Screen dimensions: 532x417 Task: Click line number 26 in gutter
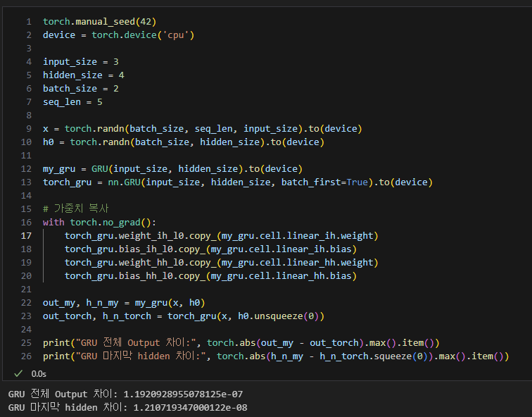(x=26, y=356)
